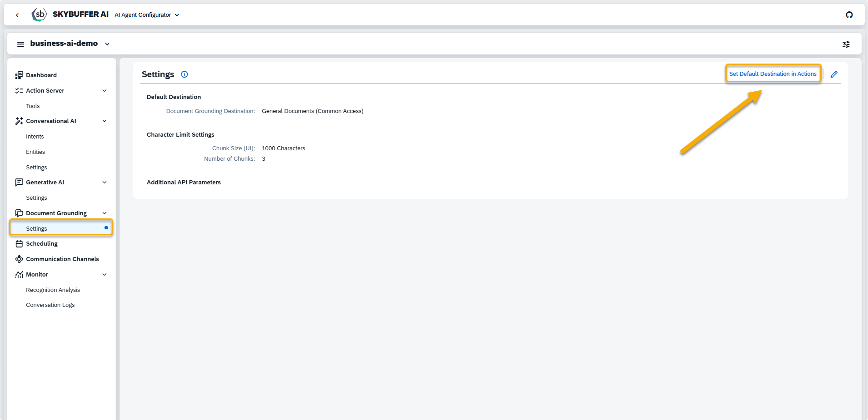The width and height of the screenshot is (868, 420).
Task: Go to Scheduling menu item
Action: click(42, 244)
